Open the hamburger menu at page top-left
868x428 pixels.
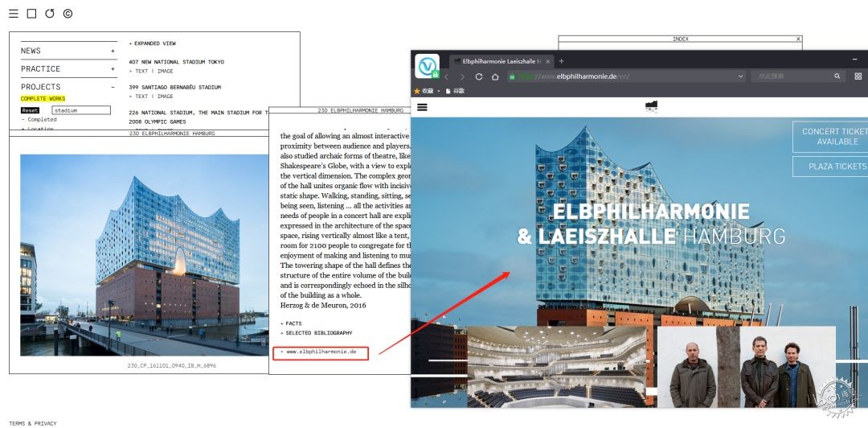pos(14,14)
